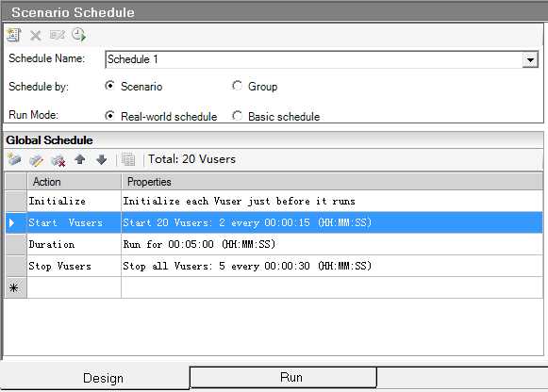
Task: Click the Edit Action pencil icon
Action: tap(36, 160)
